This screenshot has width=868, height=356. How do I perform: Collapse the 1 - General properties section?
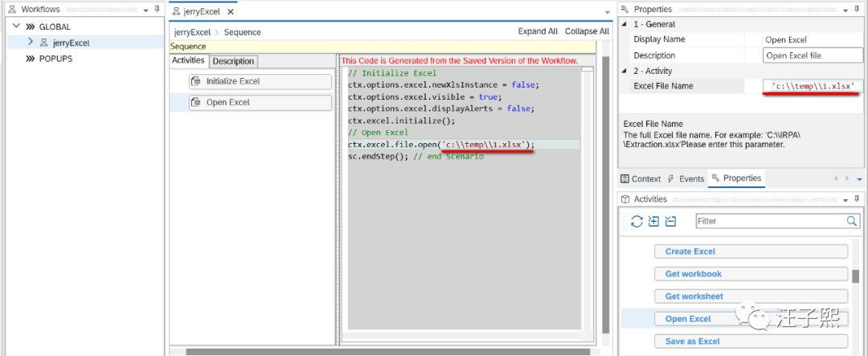pyautogui.click(x=626, y=24)
